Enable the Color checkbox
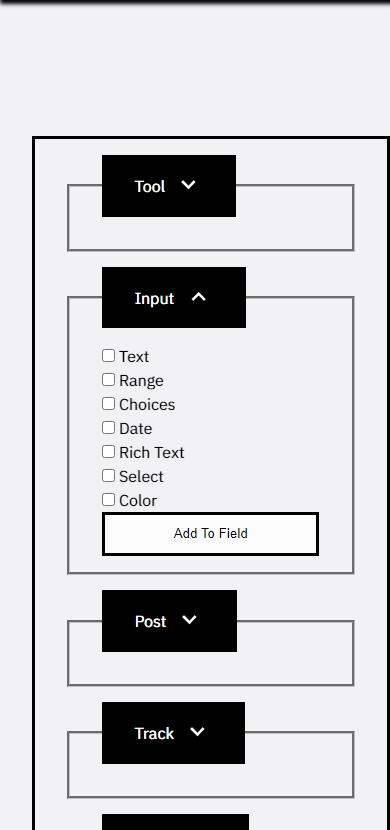The height and width of the screenshot is (830, 390). (108, 499)
